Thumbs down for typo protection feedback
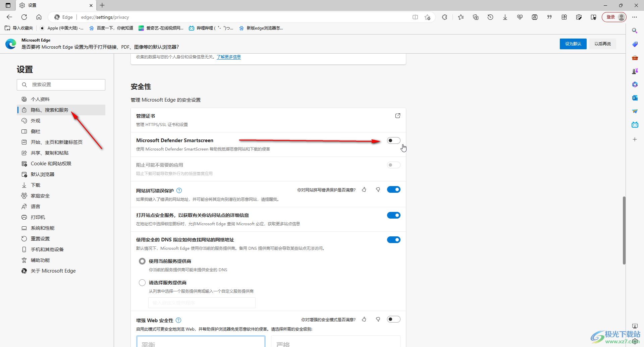 pos(378,190)
